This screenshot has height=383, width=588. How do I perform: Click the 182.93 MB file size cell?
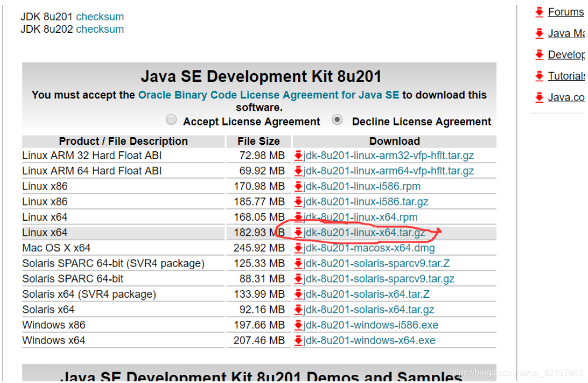click(259, 232)
